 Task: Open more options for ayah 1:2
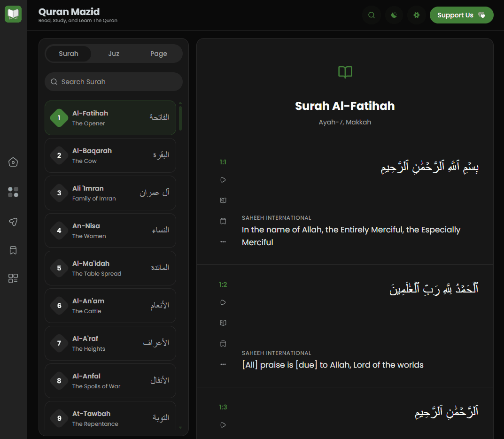point(223,364)
